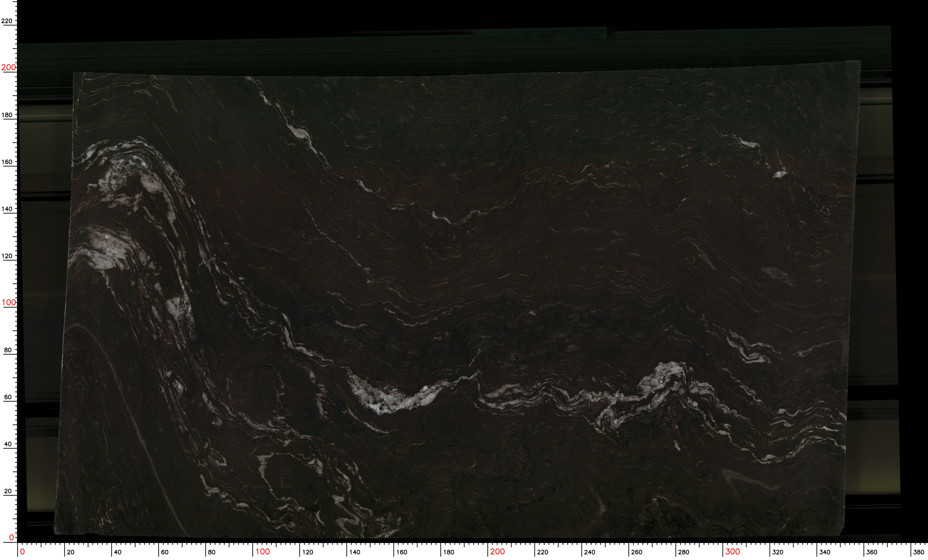Click the 80 label on the vertical ruler
The image size is (928, 560).
tap(8, 350)
